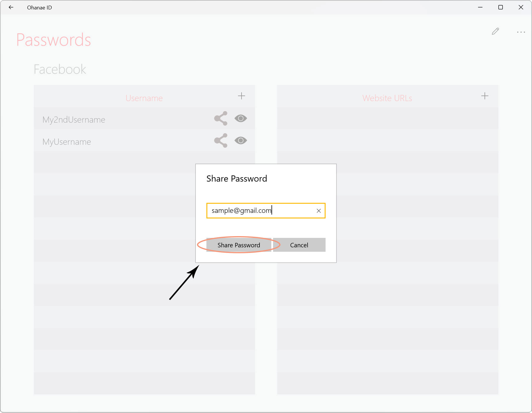Reveal password for MyUsername via eye icon
The image size is (532, 413).
(x=241, y=141)
